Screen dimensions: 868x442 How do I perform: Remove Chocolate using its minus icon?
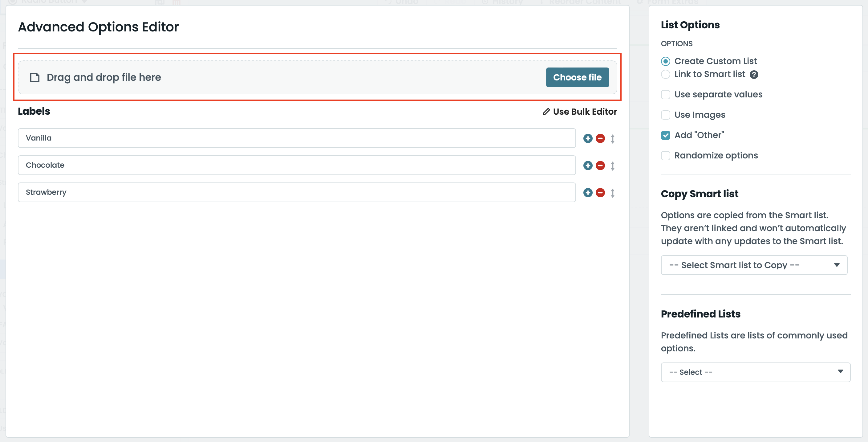click(600, 165)
